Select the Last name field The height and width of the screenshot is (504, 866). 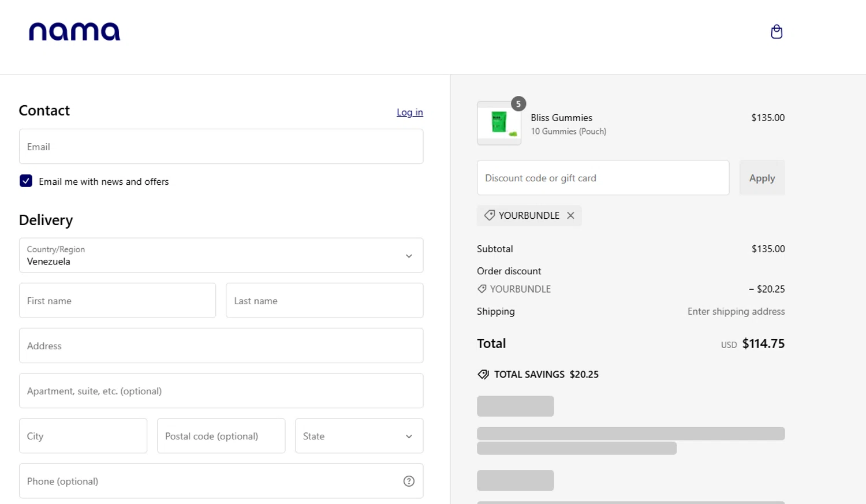point(324,301)
